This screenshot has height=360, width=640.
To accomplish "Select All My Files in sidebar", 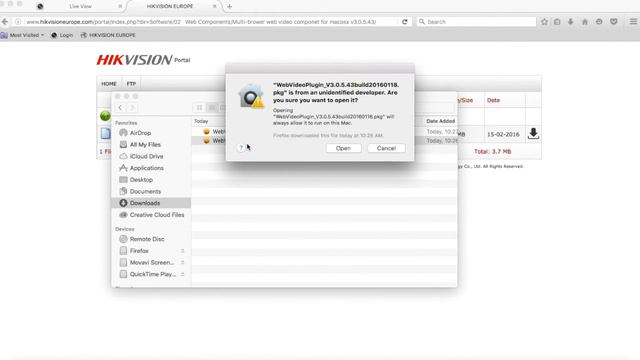I will click(x=145, y=144).
